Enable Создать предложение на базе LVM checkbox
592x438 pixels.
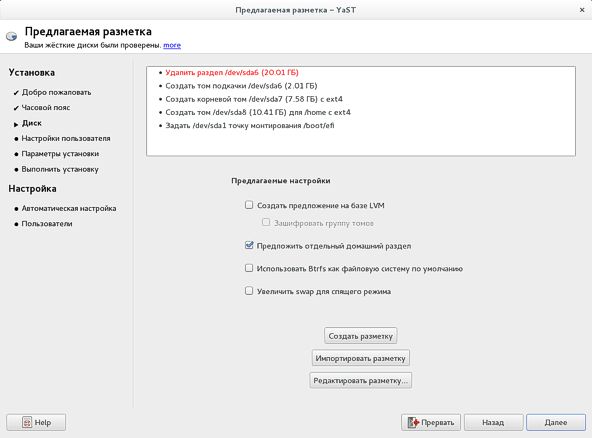(x=249, y=205)
